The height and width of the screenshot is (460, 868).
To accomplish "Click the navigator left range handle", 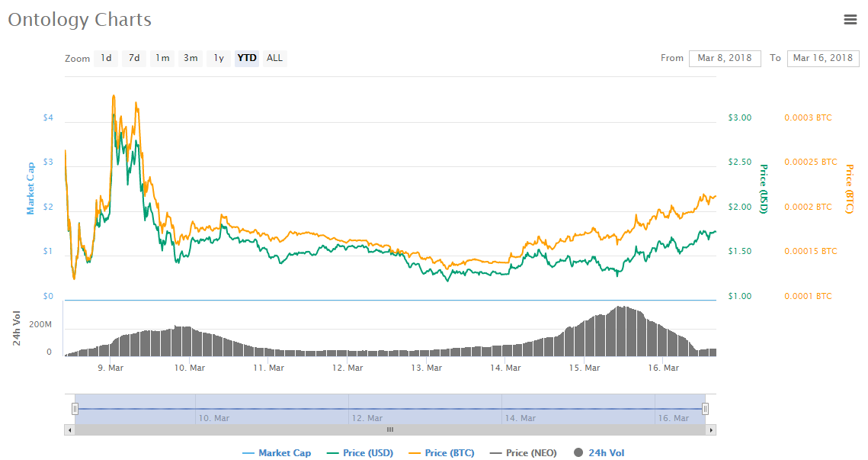I will (75, 409).
